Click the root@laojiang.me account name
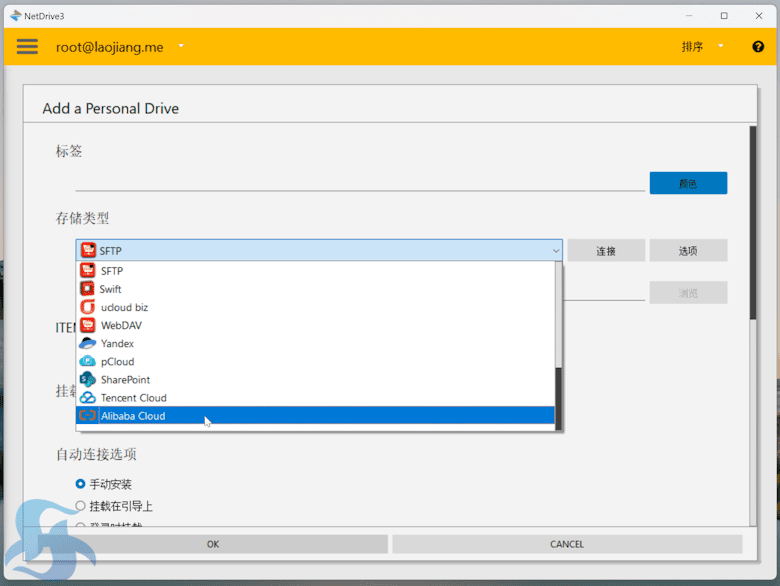Image resolution: width=780 pixels, height=586 pixels. 109,47
